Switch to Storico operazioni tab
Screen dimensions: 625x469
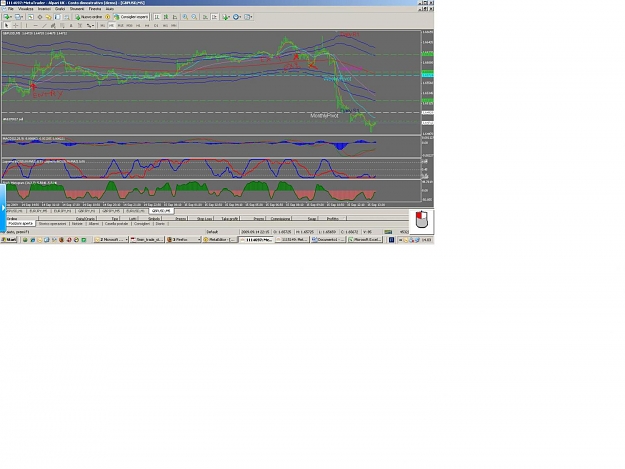point(52,224)
